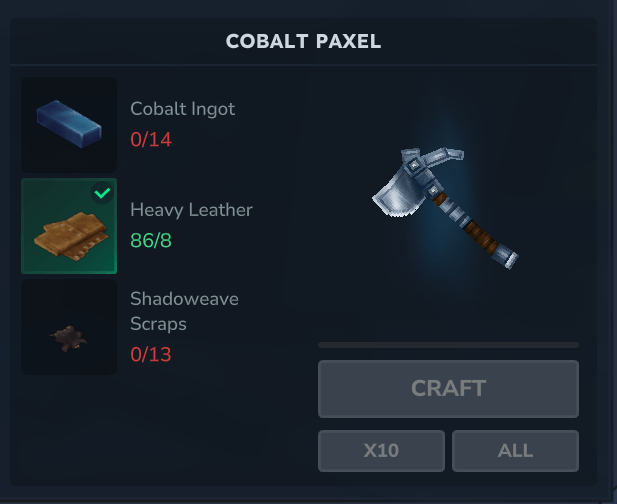Click the 86/8 Heavy Leather count
This screenshot has height=504, width=617.
151,240
